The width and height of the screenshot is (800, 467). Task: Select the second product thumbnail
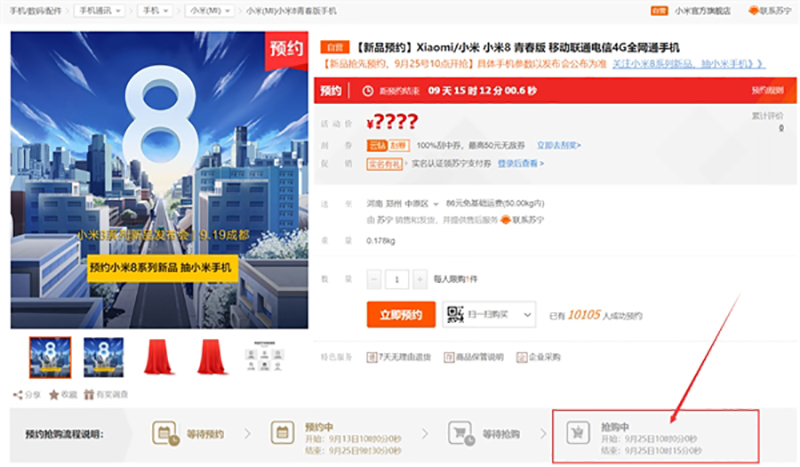tap(104, 357)
